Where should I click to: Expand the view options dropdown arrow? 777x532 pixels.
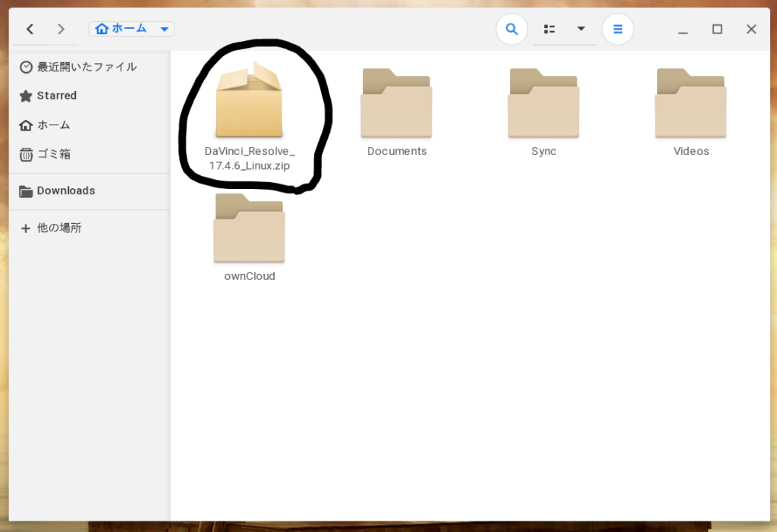[580, 29]
